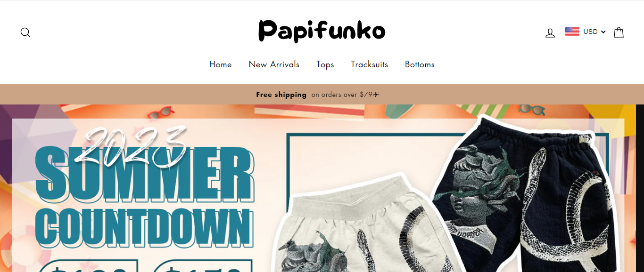This screenshot has height=272, width=644.
Task: Click the Free shipping announcement text
Action: 281,95
